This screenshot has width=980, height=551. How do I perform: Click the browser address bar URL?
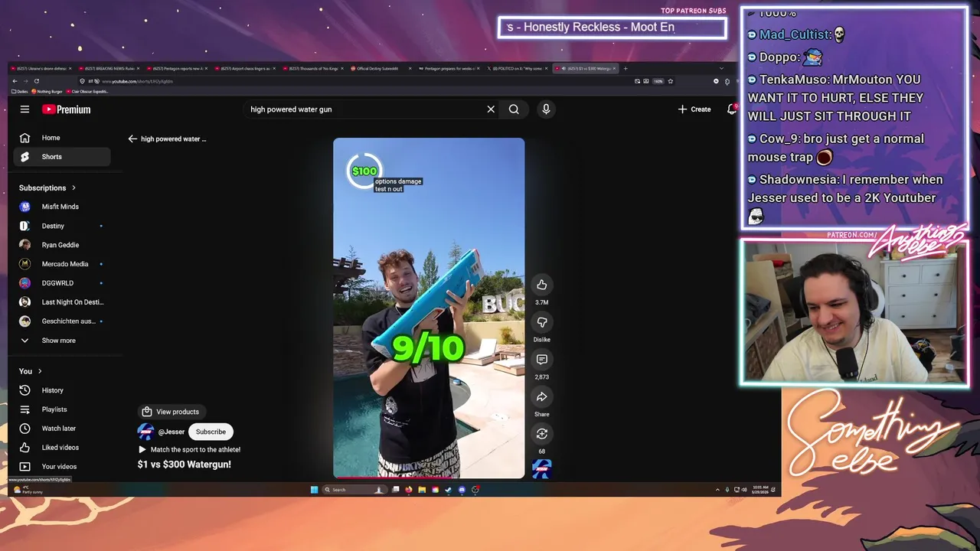point(138,81)
